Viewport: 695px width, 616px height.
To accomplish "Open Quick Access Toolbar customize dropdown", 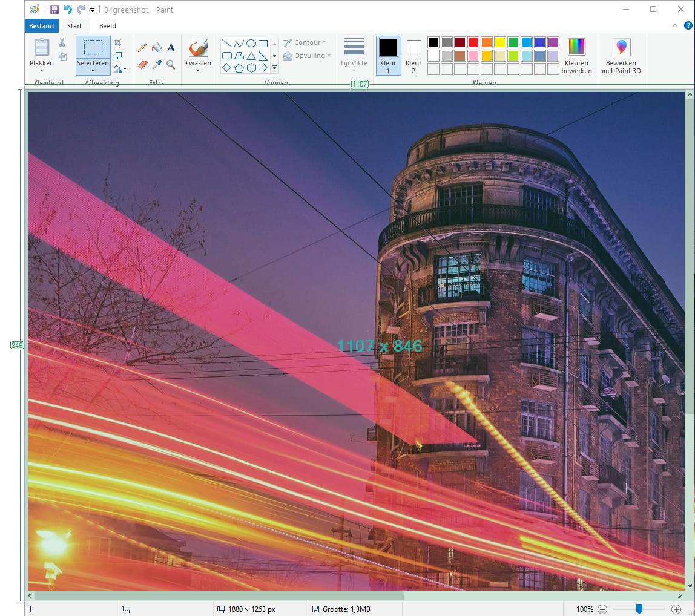I will (x=92, y=10).
